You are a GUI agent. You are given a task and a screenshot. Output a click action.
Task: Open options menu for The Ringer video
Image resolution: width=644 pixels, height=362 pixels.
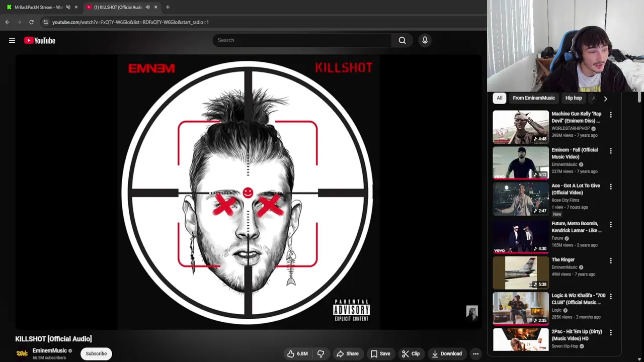point(611,260)
